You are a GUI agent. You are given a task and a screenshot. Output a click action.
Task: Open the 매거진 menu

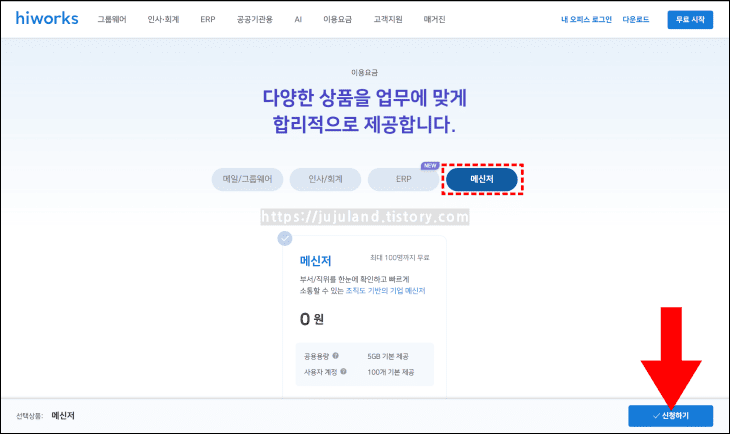pos(434,20)
